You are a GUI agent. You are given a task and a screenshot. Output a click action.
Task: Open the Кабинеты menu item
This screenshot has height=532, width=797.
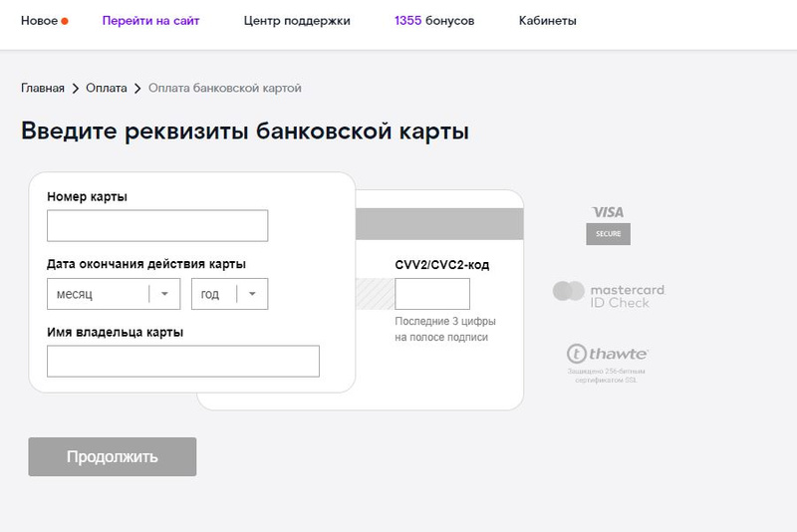(x=548, y=21)
